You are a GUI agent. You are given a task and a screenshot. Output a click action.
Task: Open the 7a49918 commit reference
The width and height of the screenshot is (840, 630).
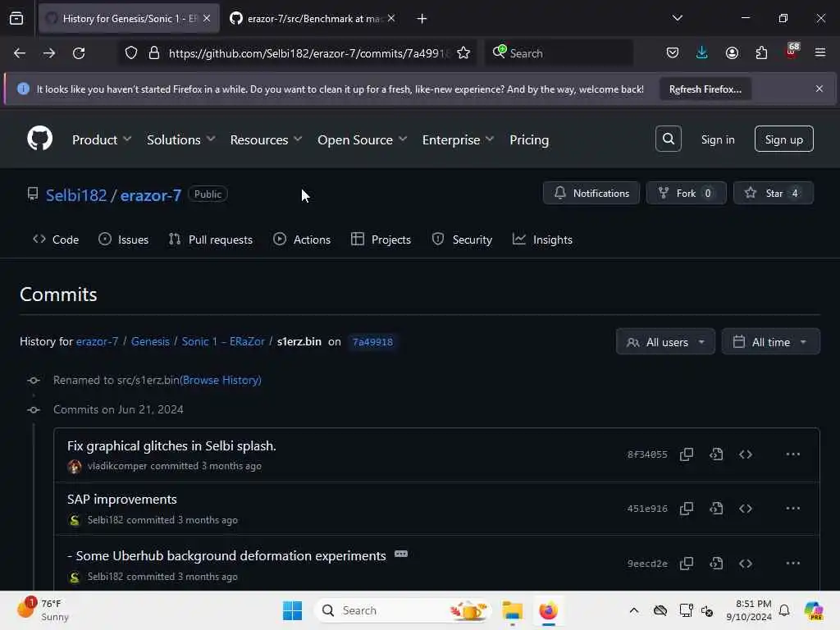(373, 342)
